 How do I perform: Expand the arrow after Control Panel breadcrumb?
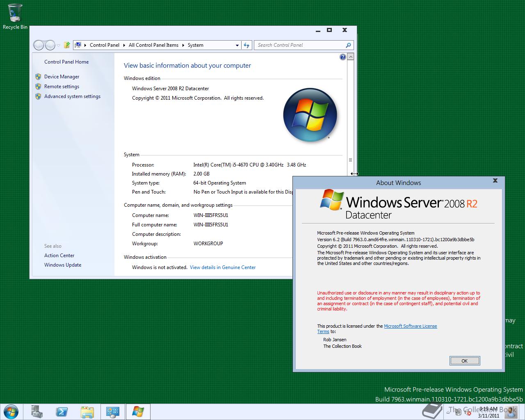pyautogui.click(x=124, y=45)
